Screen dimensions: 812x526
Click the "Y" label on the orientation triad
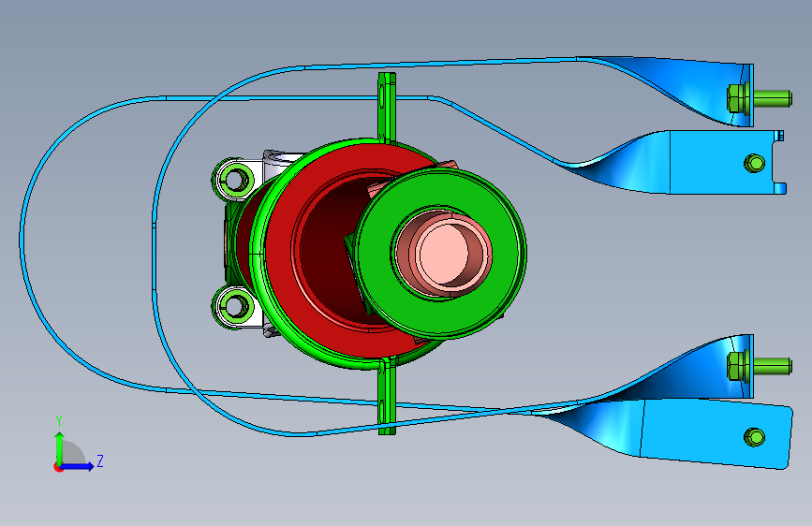[x=59, y=420]
